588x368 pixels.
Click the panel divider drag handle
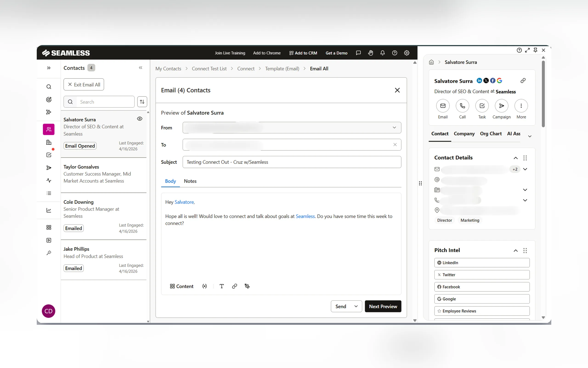click(420, 183)
